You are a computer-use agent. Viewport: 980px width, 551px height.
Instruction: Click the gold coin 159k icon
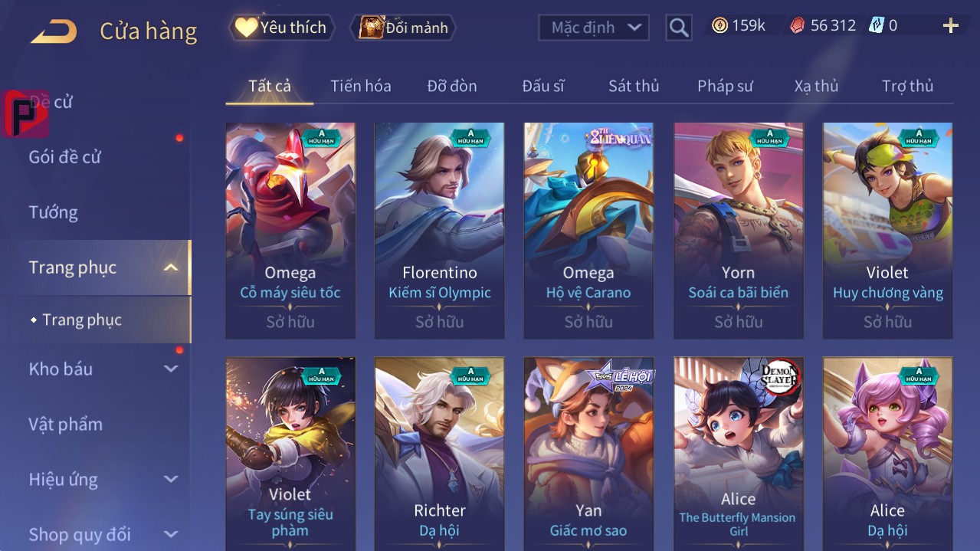tap(719, 26)
